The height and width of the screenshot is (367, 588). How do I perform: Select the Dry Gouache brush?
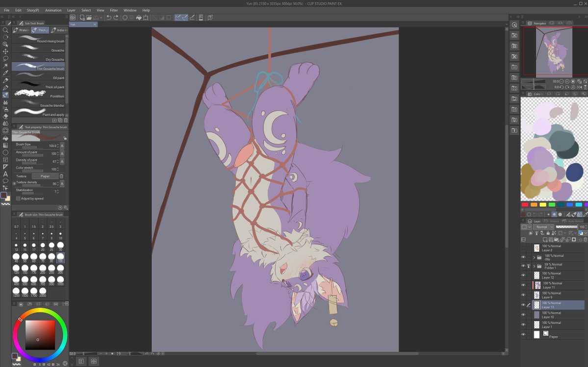(x=38, y=57)
